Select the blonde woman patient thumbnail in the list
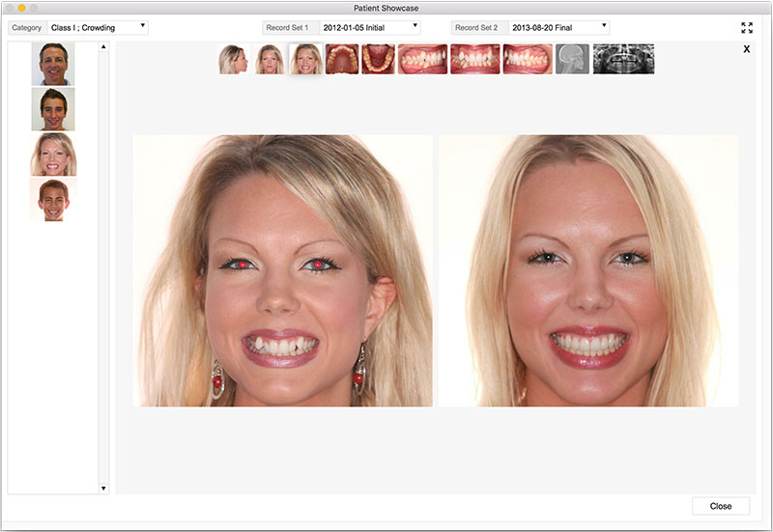Viewport: 773px width, 532px height. tap(53, 154)
